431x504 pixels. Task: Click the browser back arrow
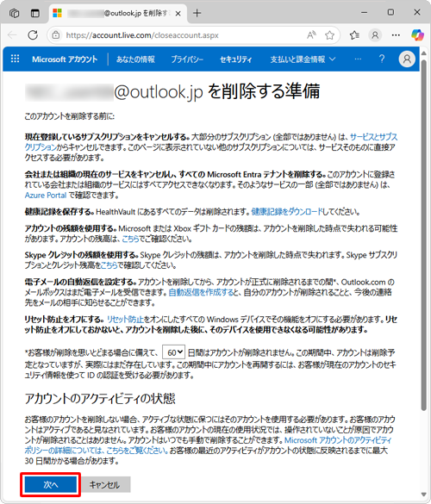[12, 35]
